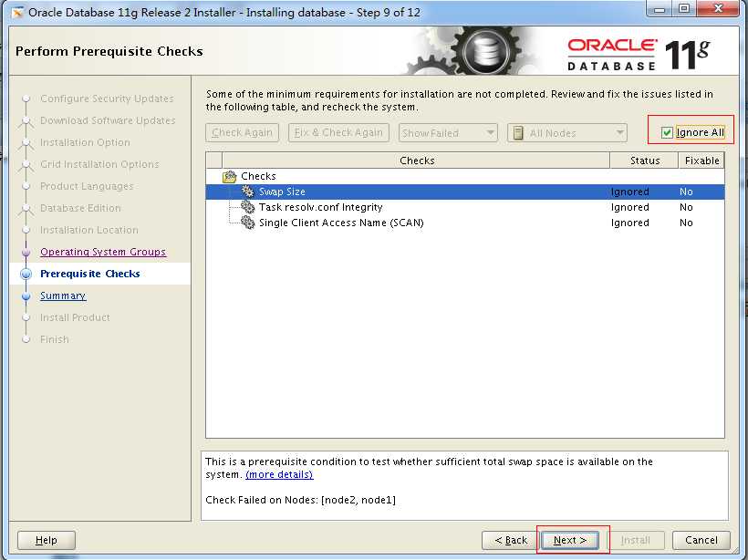Viewport: 748px width, 560px height.
Task: Click Check Failed on Nodes text
Action: (x=300, y=500)
